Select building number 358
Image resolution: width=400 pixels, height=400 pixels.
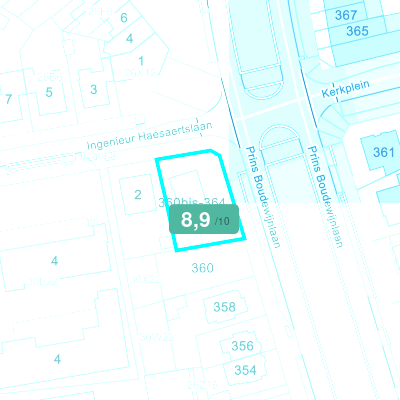coord(224,307)
